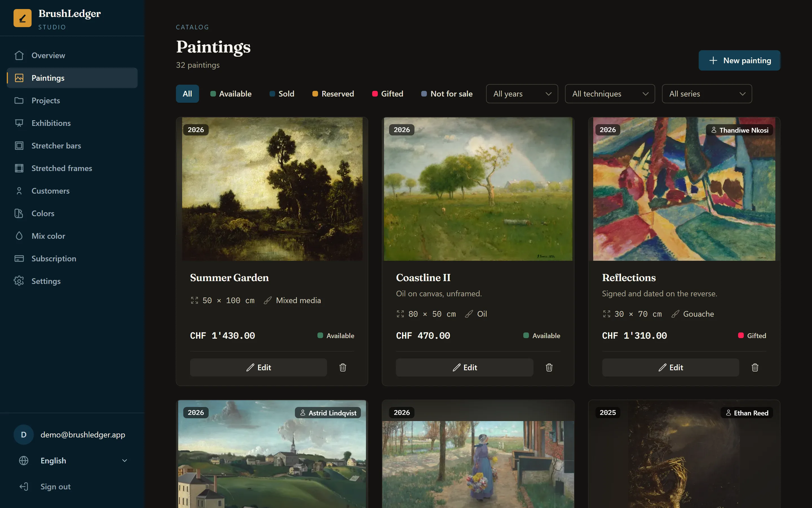The height and width of the screenshot is (508, 812).
Task: Click the Customers person icon
Action: (19, 191)
